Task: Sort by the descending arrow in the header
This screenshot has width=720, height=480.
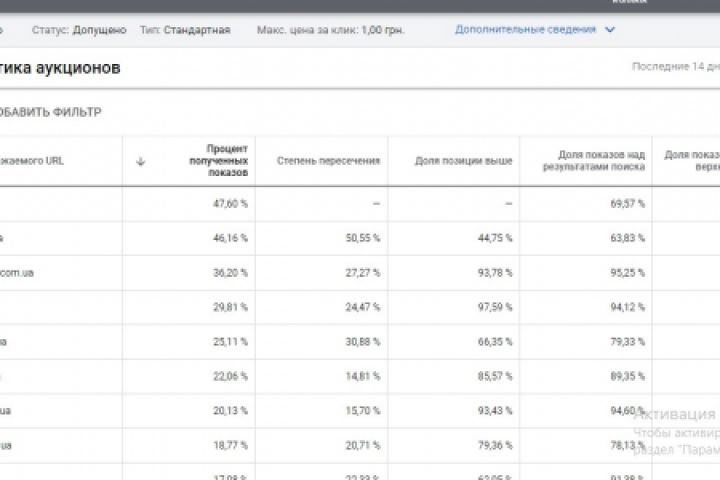Action: (141, 161)
